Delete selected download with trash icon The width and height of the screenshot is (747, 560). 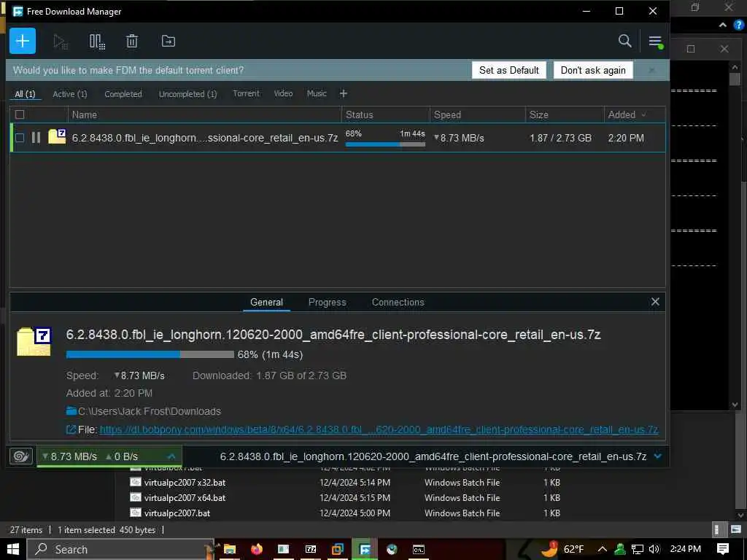tap(132, 42)
